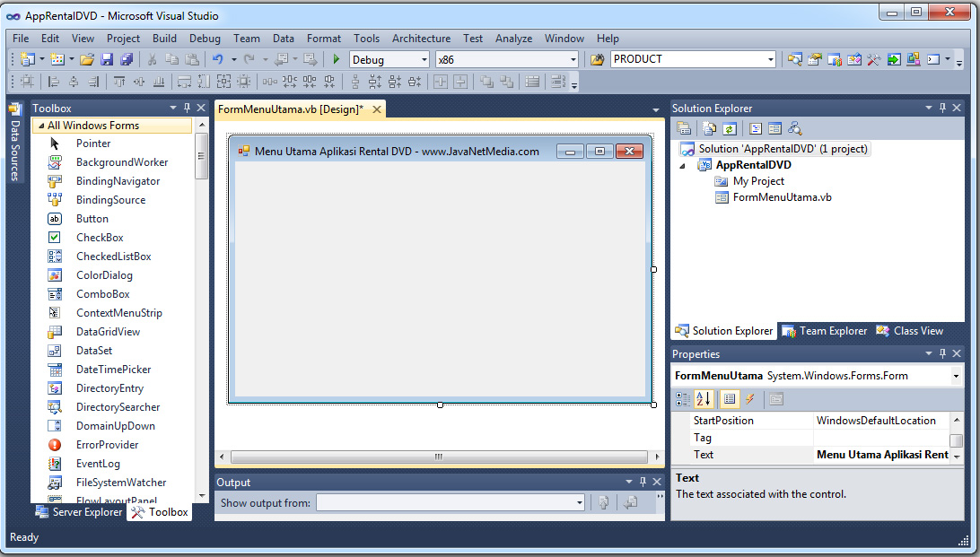This screenshot has height=557, width=980.
Task: Show Events with the lightning bolt icon
Action: 749,399
